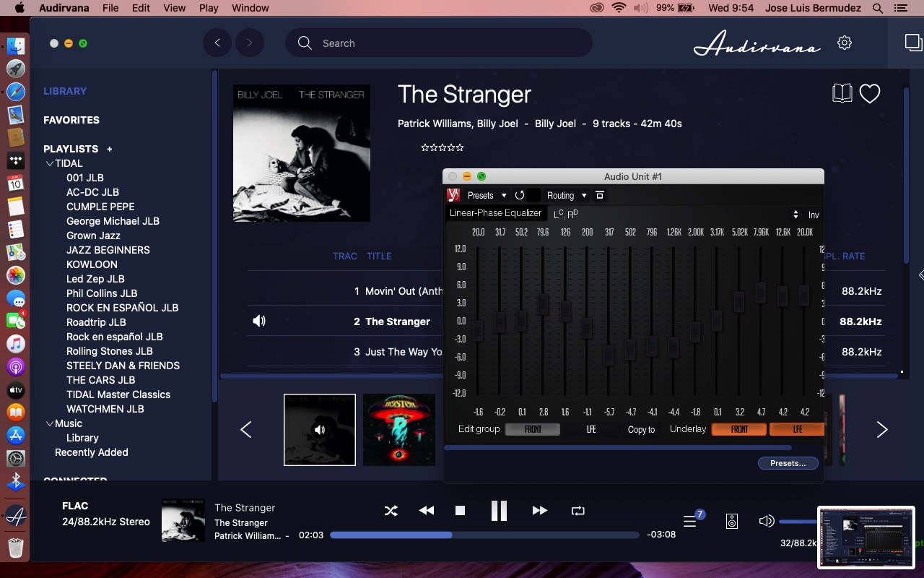The image size is (924, 578).
Task: Toggle Edit group LFE button
Action: tap(591, 429)
